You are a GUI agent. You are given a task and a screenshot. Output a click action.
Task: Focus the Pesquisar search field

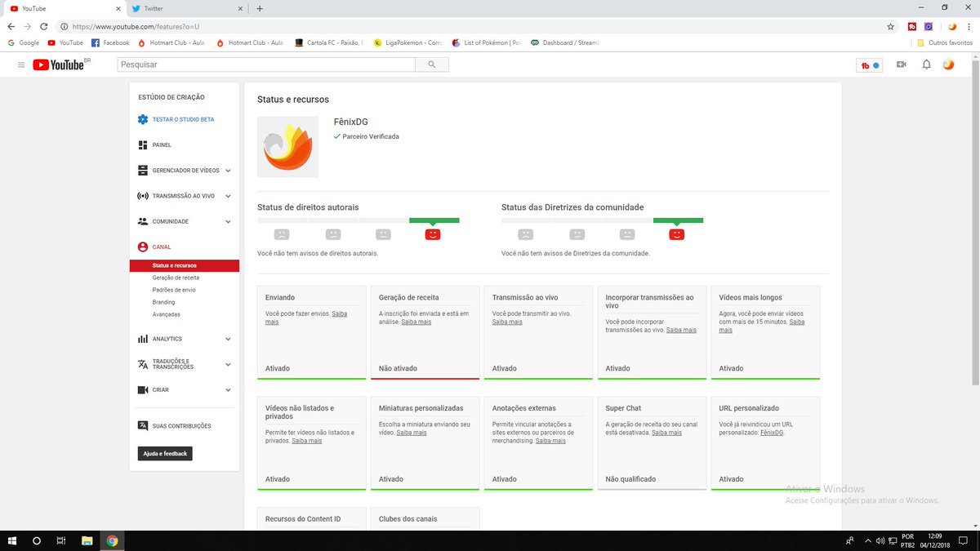pyautogui.click(x=266, y=64)
